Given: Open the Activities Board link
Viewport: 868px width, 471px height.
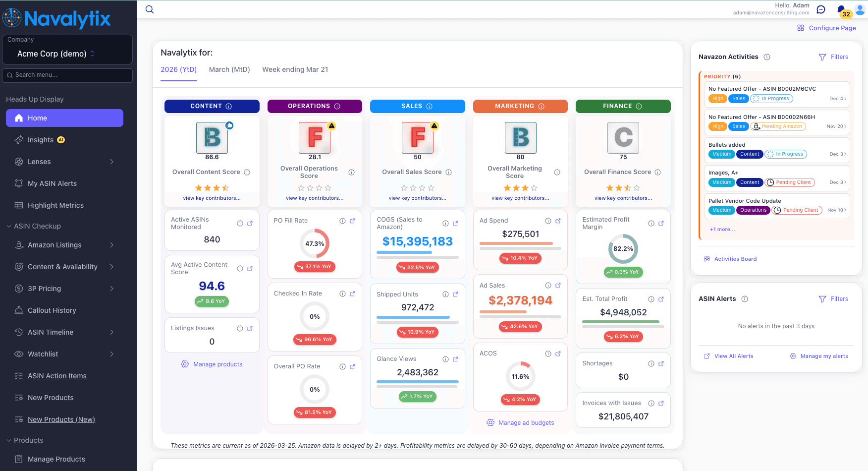Looking at the screenshot, I should [736, 258].
